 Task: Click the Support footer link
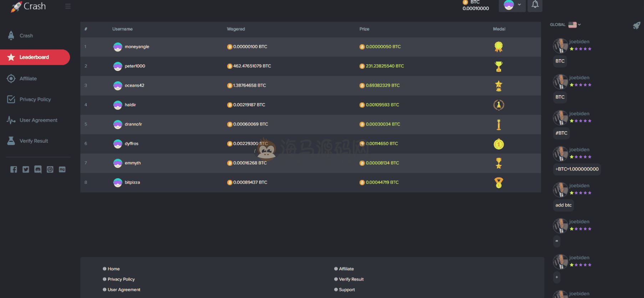(346, 289)
